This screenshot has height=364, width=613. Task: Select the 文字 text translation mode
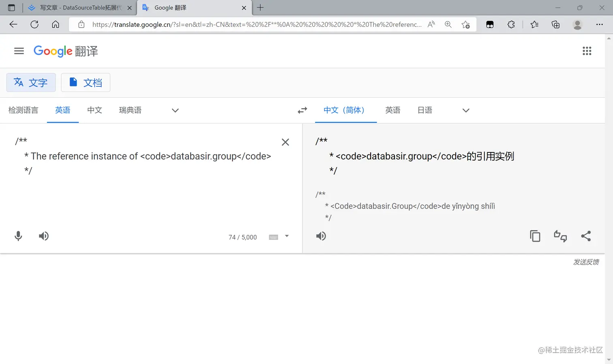click(31, 83)
